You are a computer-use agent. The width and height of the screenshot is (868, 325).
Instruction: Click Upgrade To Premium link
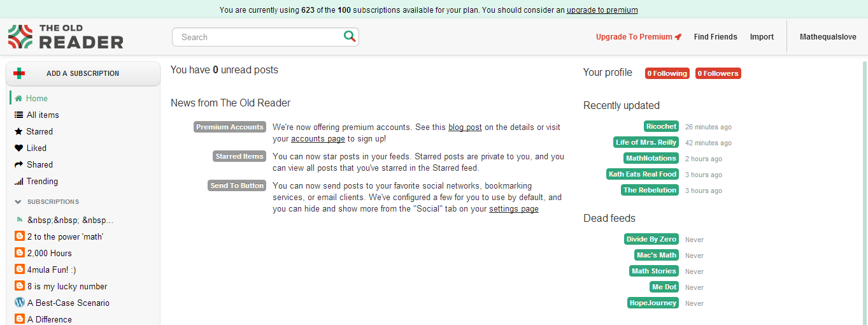(x=638, y=37)
